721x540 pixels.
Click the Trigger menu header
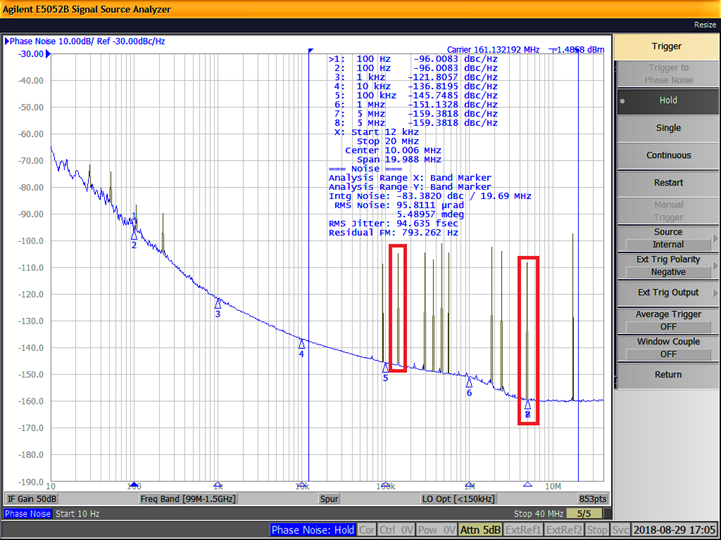point(667,46)
